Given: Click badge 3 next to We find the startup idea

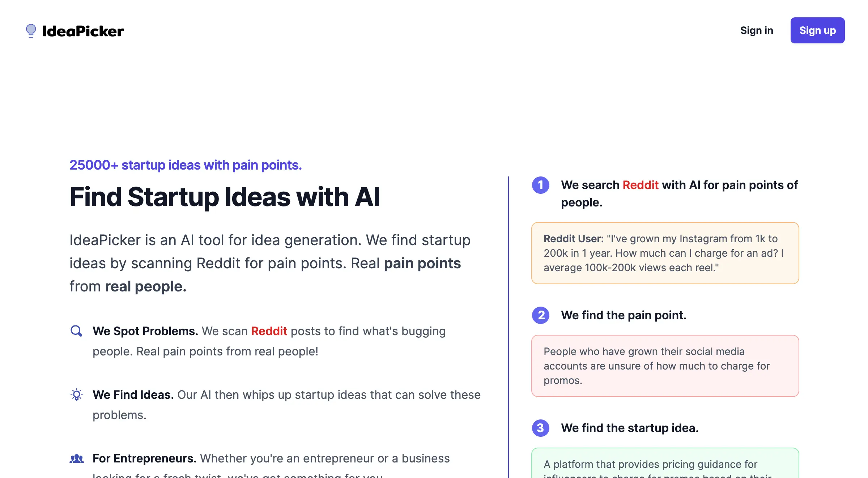Looking at the screenshot, I should click(x=540, y=428).
